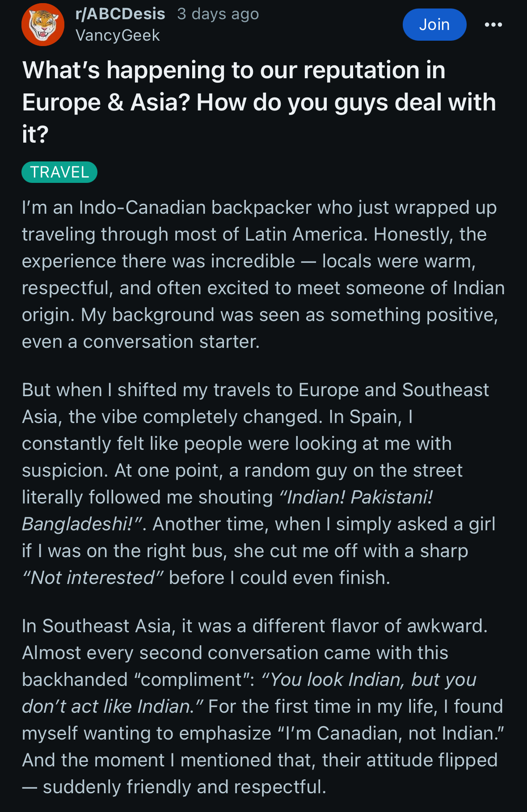Tap the paragraph starting "In Southeast Asia"
The image size is (527, 812).
(263, 706)
